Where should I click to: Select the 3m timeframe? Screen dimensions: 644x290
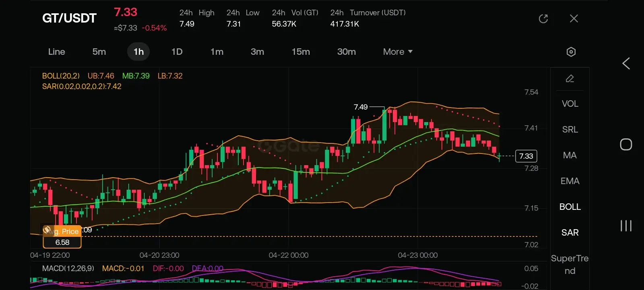[257, 52]
